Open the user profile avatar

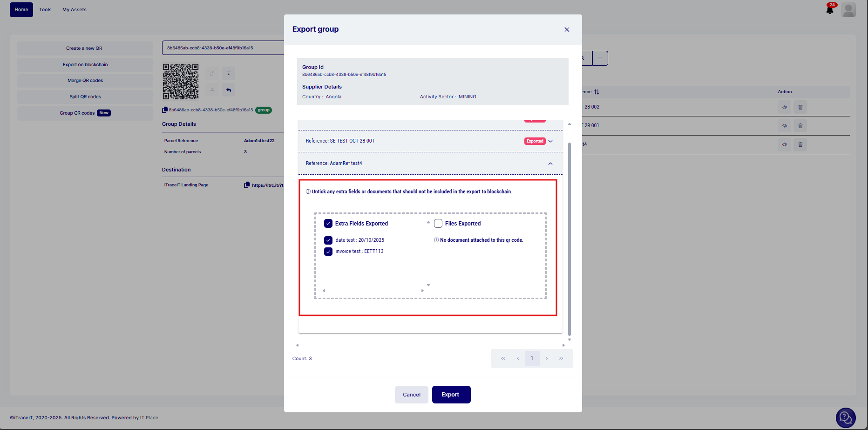(x=848, y=10)
